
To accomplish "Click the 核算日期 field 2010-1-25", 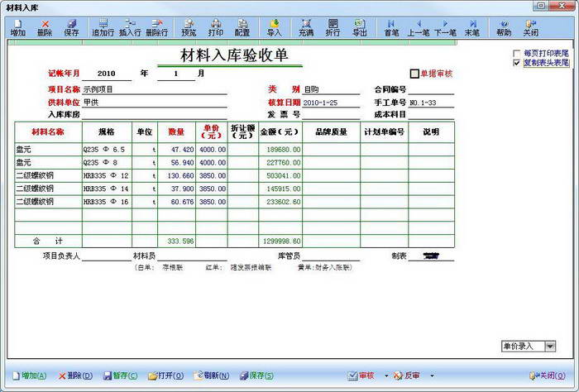I will (x=331, y=103).
